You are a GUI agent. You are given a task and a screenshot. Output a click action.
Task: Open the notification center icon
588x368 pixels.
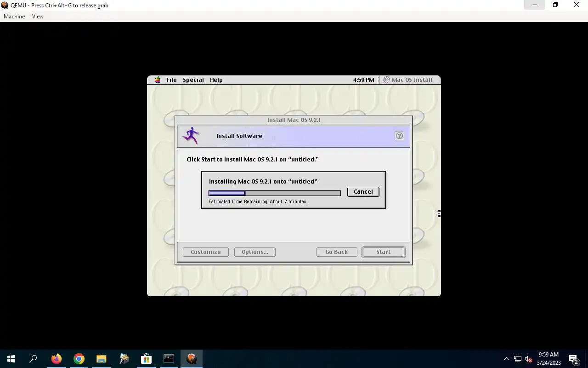pyautogui.click(x=573, y=359)
